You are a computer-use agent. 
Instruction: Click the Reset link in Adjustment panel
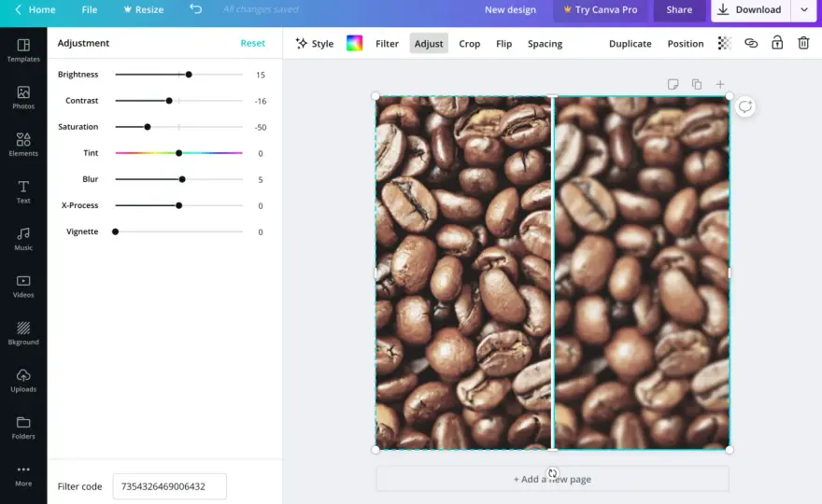pos(253,43)
